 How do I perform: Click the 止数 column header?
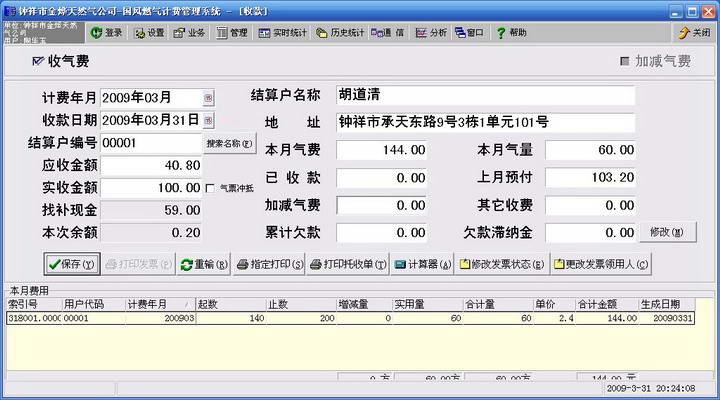pyautogui.click(x=301, y=304)
